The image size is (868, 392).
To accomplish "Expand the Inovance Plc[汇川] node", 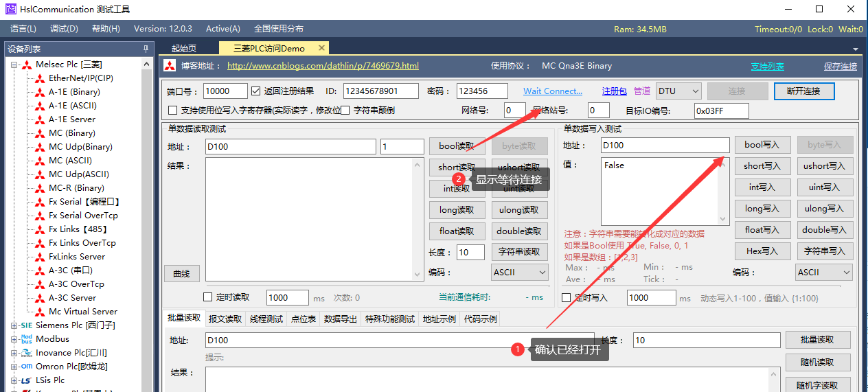I will click(14, 353).
